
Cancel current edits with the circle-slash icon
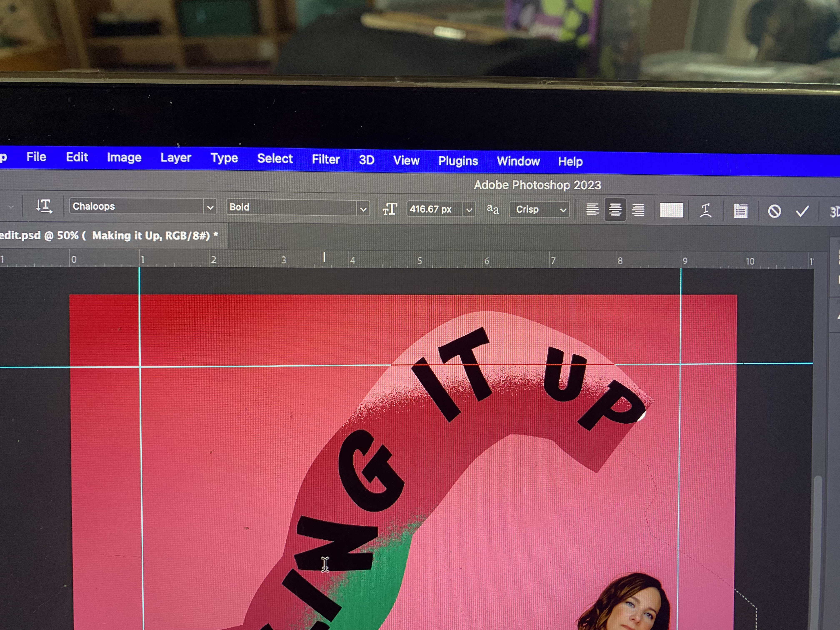tap(774, 211)
